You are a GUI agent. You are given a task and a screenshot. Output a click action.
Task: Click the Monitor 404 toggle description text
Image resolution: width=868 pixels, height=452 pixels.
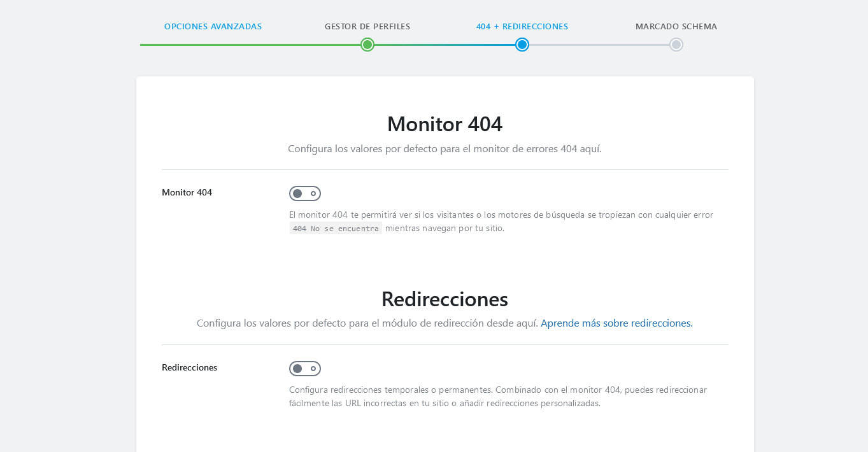tap(501, 215)
